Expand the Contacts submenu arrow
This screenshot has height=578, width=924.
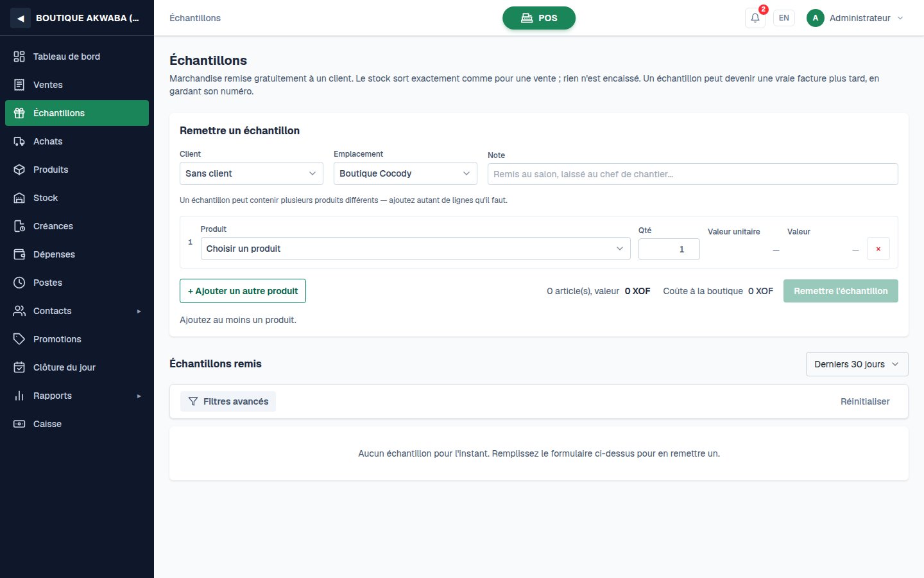(139, 311)
